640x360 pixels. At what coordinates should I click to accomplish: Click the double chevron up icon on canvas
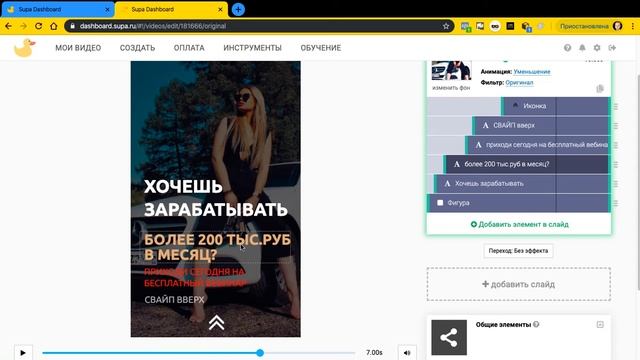point(216,322)
